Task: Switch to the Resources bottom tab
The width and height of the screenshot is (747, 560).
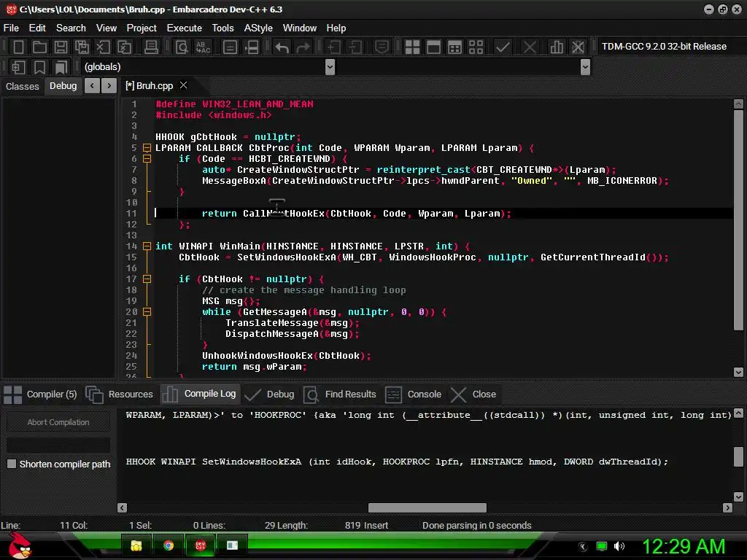Action: (120, 394)
